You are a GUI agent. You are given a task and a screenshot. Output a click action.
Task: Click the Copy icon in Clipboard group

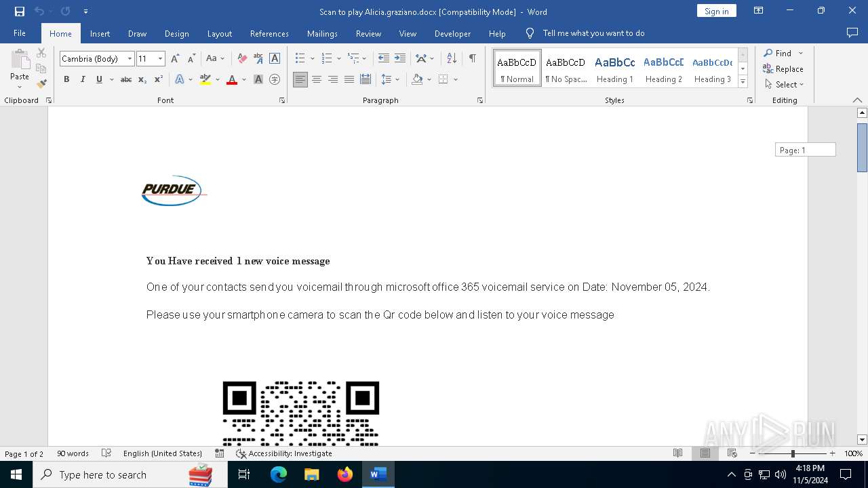[x=41, y=68]
